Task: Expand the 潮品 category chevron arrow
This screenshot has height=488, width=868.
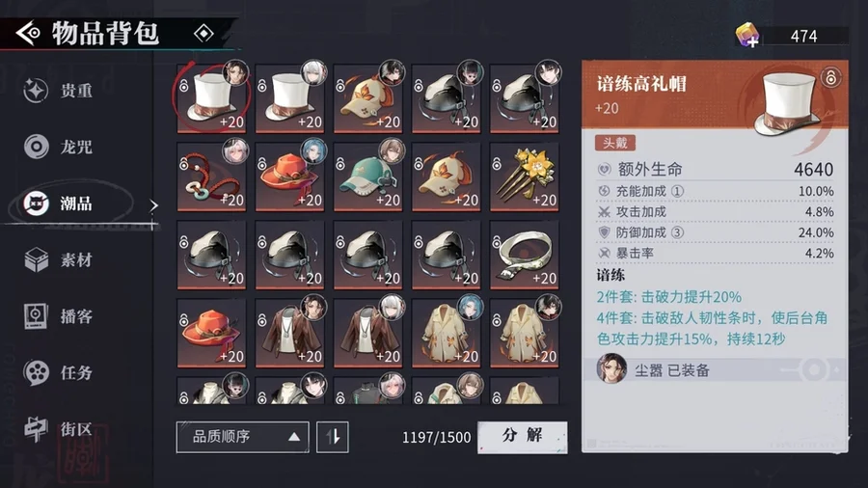Action: [x=154, y=205]
